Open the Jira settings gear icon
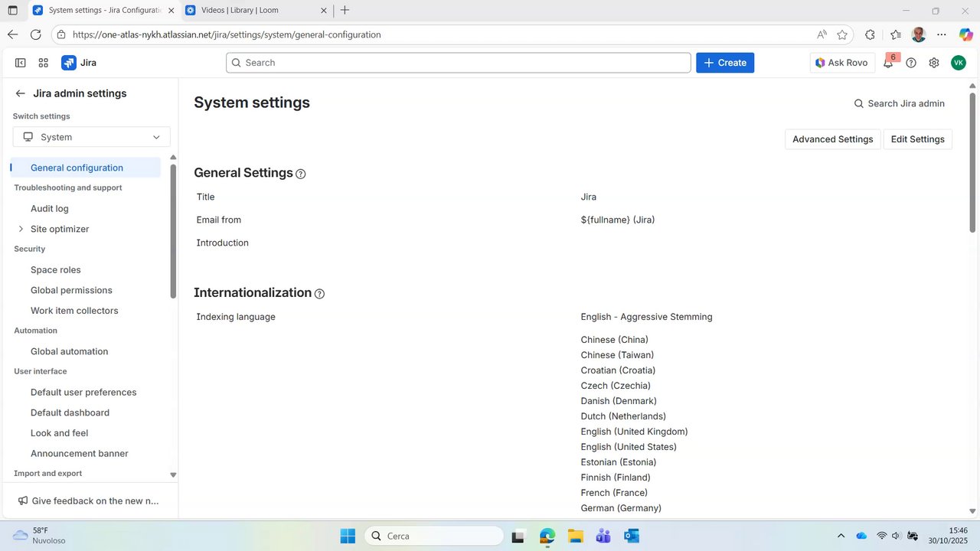 pyautogui.click(x=934, y=63)
